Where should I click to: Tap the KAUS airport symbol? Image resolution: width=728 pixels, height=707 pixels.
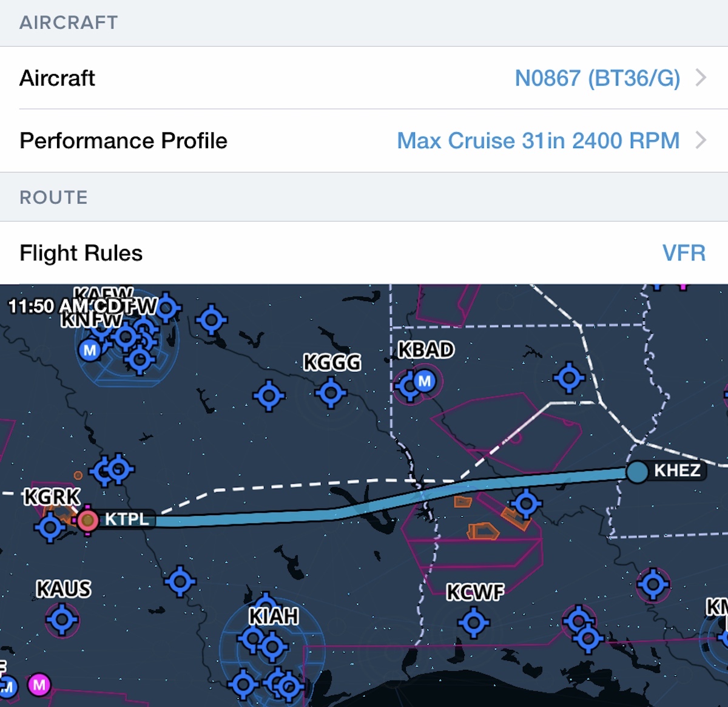[62, 620]
